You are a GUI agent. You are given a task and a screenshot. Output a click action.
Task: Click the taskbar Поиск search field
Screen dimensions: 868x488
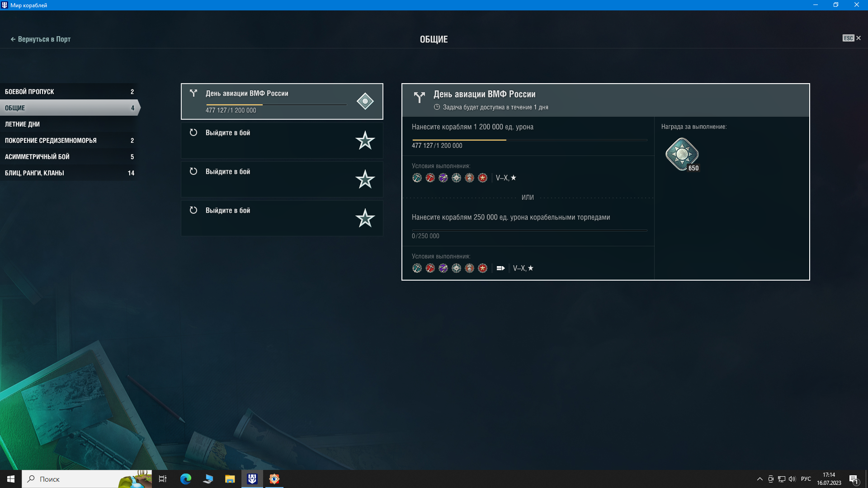[x=87, y=479]
